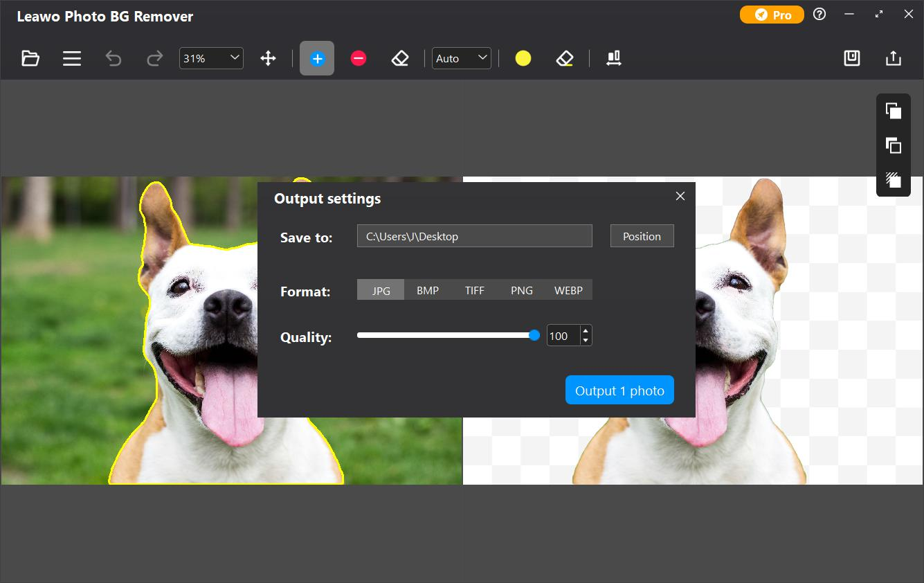Click the save icon in the toolbar
Image resolution: width=924 pixels, height=583 pixels.
pyautogui.click(x=852, y=59)
